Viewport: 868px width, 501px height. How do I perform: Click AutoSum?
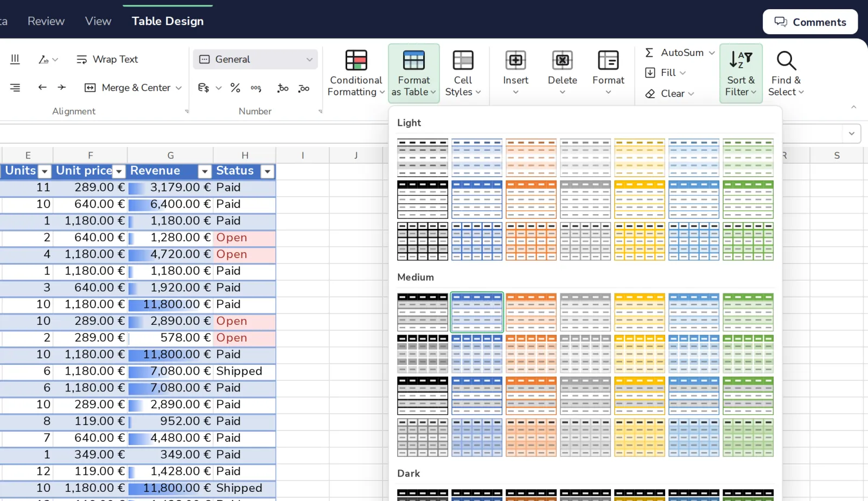point(674,53)
